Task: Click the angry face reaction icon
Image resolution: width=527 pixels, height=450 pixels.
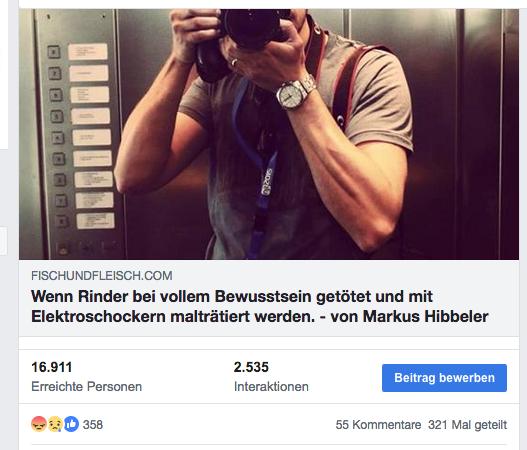Action: click(39, 424)
